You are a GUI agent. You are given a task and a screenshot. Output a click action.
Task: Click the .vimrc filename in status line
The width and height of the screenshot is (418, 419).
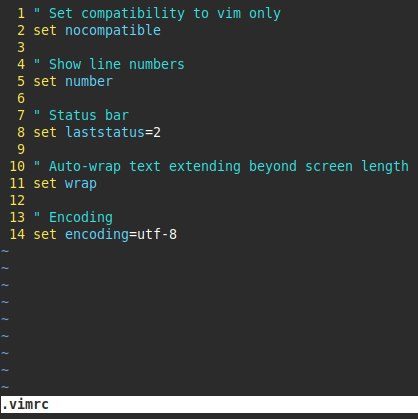point(25,405)
